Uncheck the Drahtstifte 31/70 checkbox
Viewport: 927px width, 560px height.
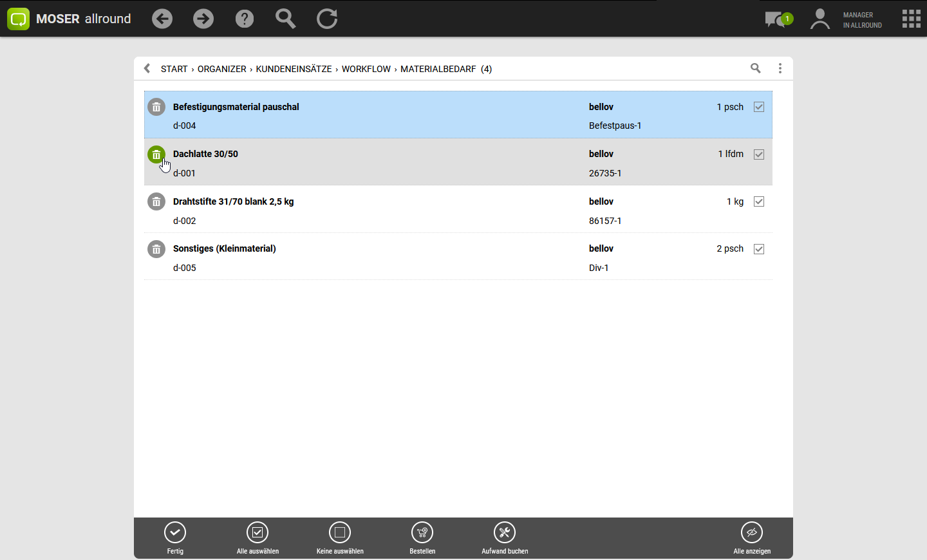point(759,201)
